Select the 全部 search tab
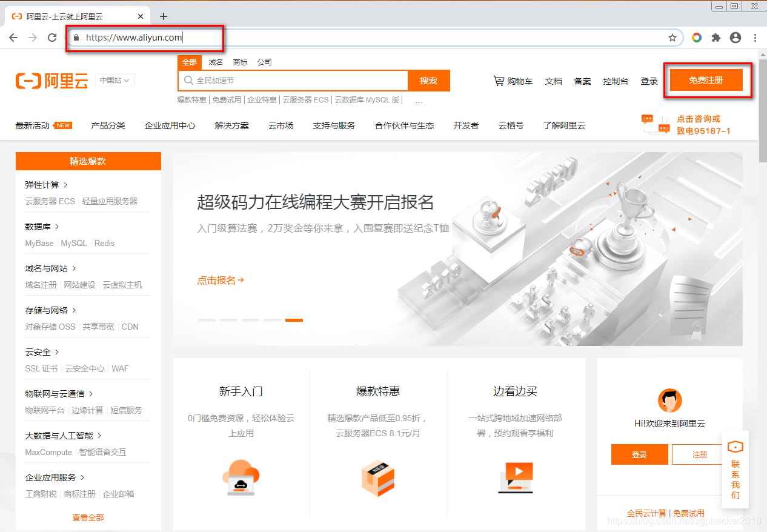Image resolution: width=767 pixels, height=532 pixels. point(190,62)
